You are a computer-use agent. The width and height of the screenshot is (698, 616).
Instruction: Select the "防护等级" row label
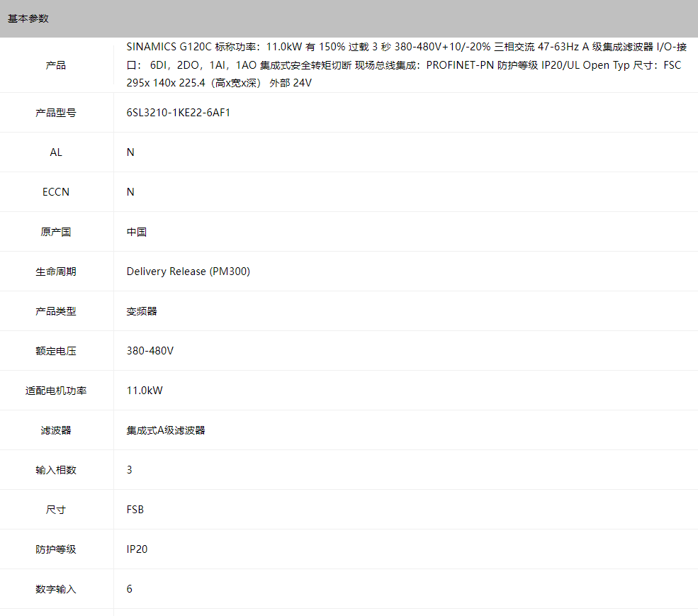(56, 549)
